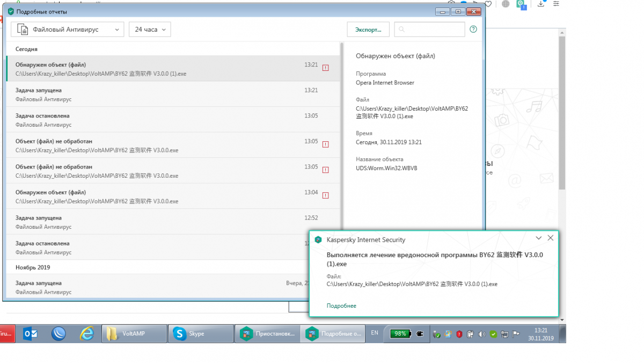Click the green checkmark tray icon
The height and width of the screenshot is (363, 644).
tap(493, 334)
